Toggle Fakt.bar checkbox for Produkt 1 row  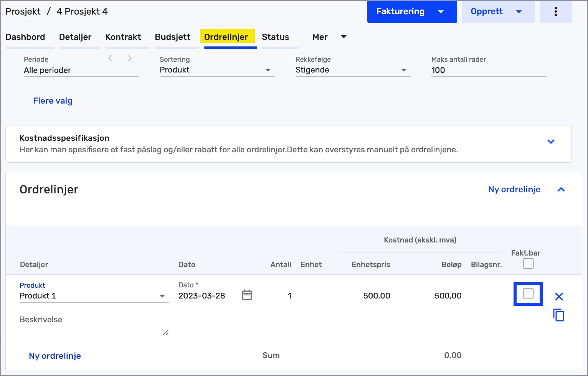(x=528, y=294)
